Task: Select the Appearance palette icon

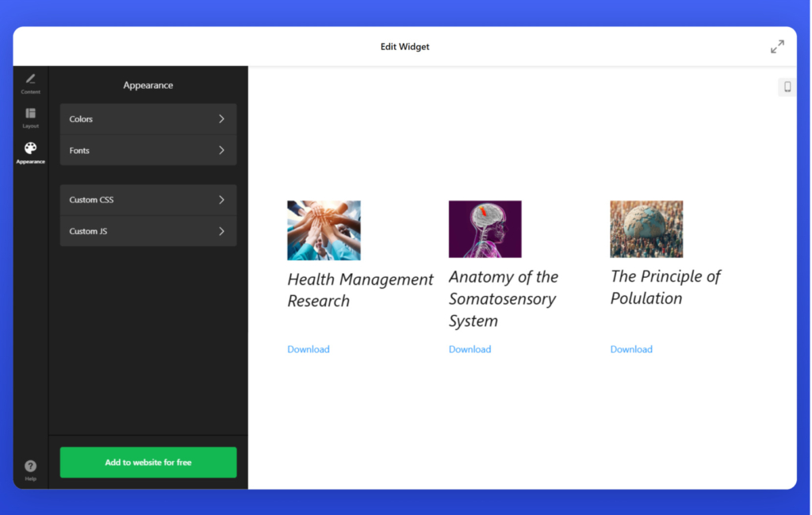Action: (30, 149)
